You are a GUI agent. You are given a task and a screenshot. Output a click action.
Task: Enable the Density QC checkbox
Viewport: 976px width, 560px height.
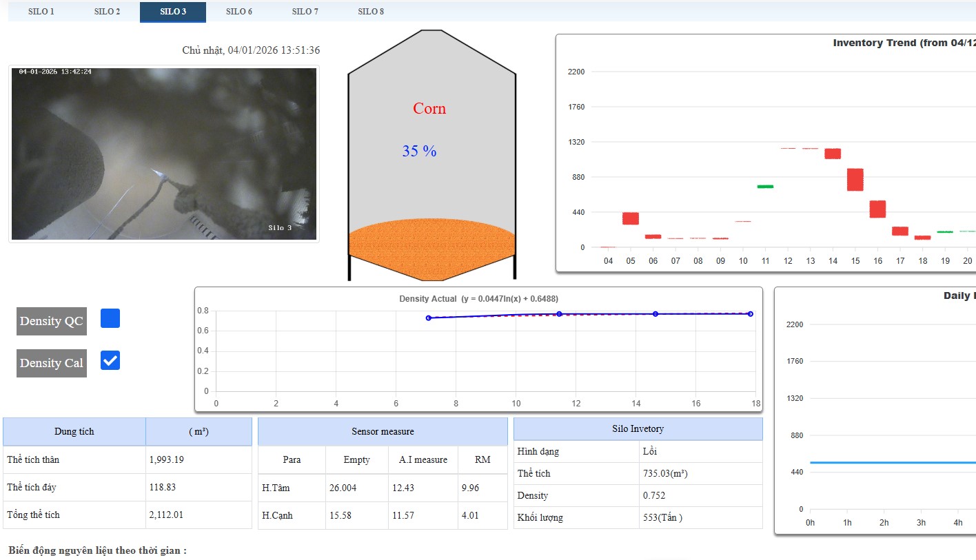[x=110, y=318]
